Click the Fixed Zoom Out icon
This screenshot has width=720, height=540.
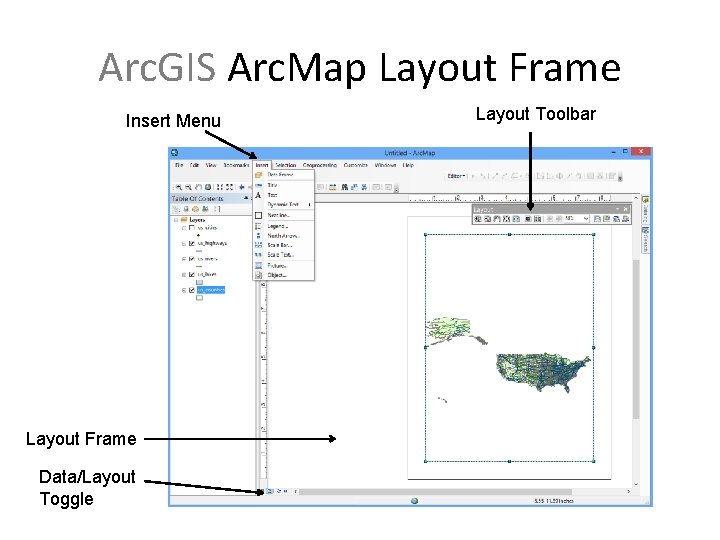click(x=229, y=187)
